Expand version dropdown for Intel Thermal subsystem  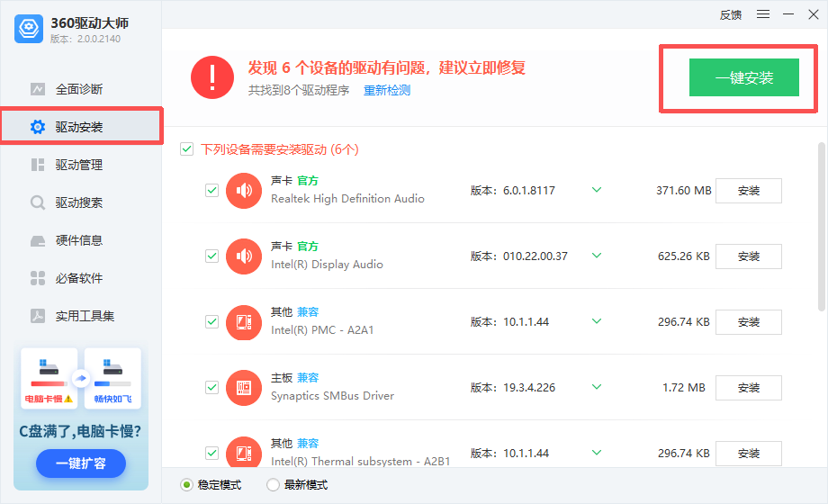(597, 452)
